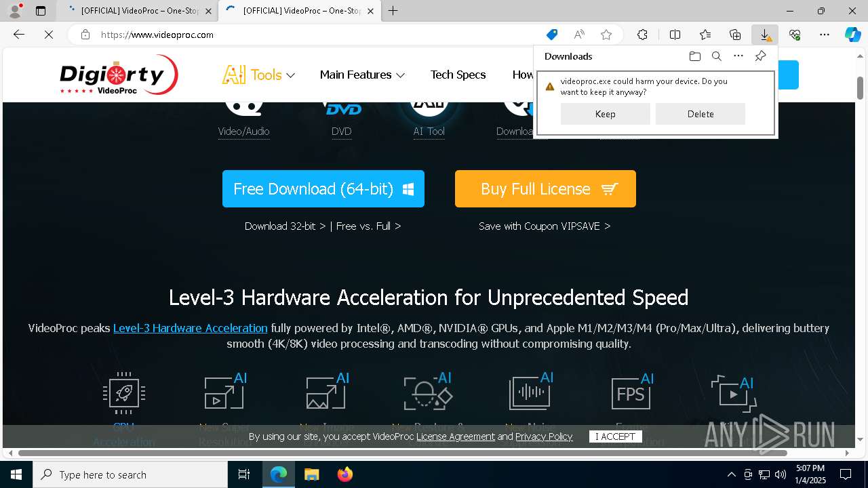Click the GPU Acceleration rocket icon
This screenshot has height=488, width=868.
tap(123, 392)
